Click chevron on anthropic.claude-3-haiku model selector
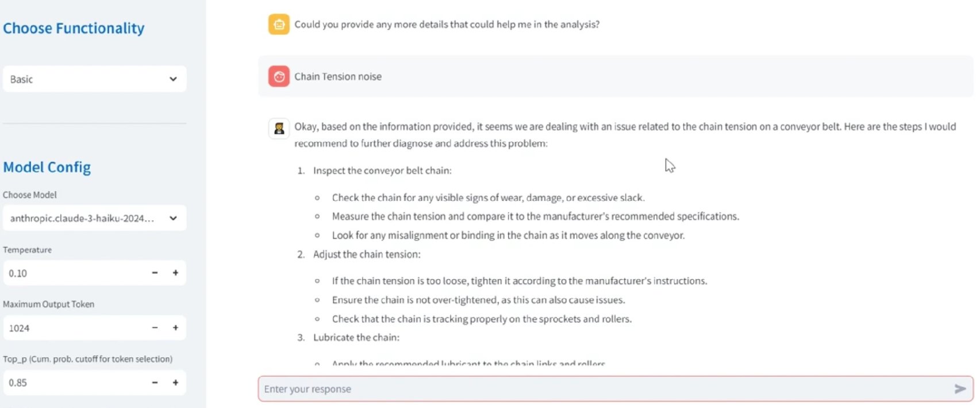The image size is (980, 408). pyautogui.click(x=173, y=218)
